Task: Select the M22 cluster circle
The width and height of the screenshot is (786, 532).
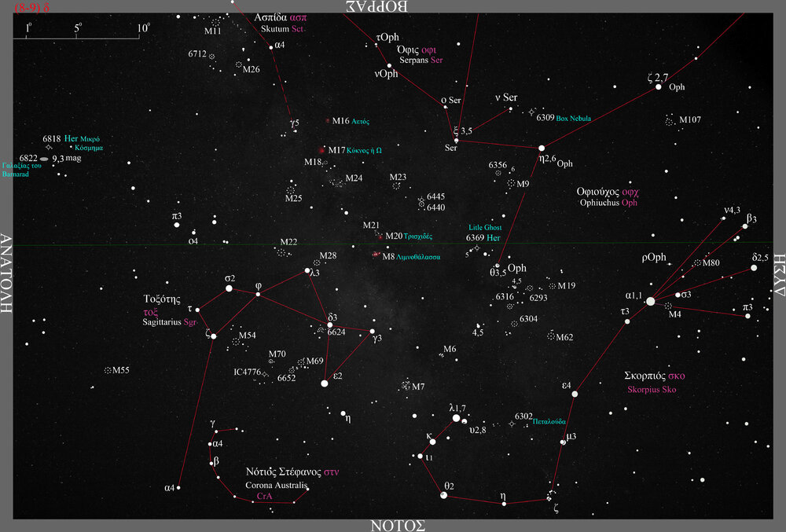Action: click(282, 252)
